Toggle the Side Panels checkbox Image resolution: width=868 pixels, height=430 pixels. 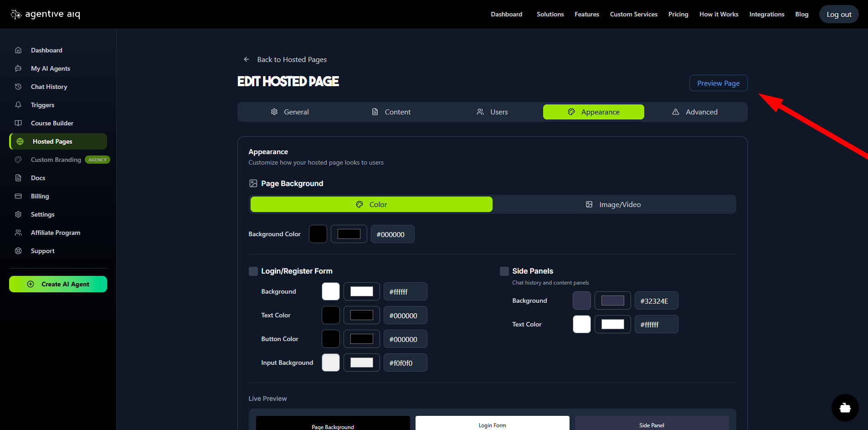coord(504,271)
